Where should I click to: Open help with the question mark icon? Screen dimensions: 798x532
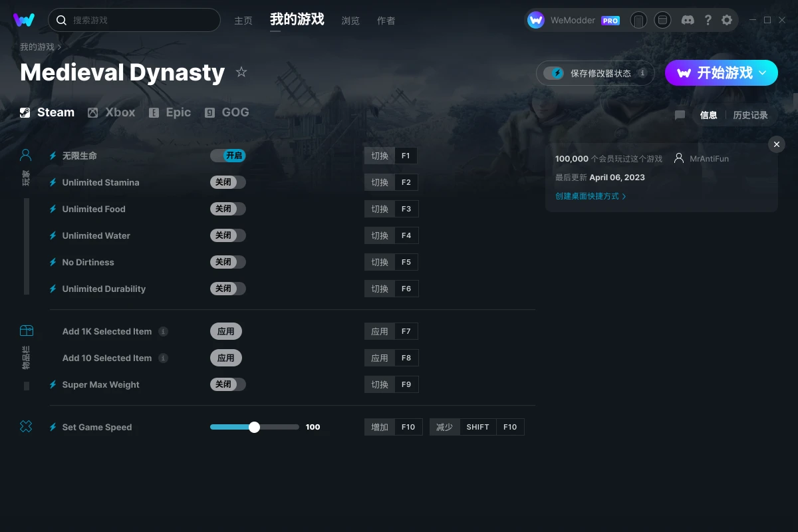tap(708, 20)
